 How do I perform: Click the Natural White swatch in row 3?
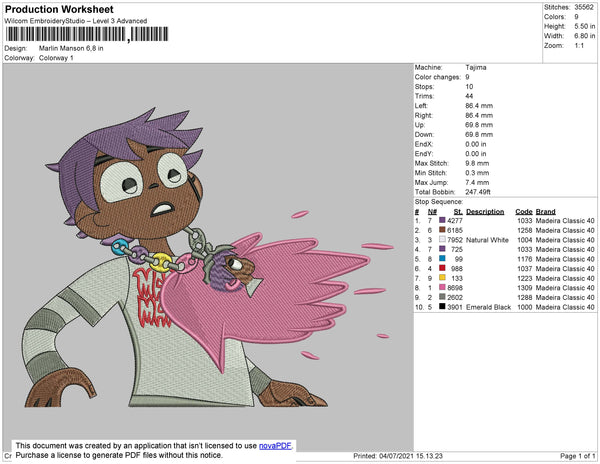[x=442, y=239]
